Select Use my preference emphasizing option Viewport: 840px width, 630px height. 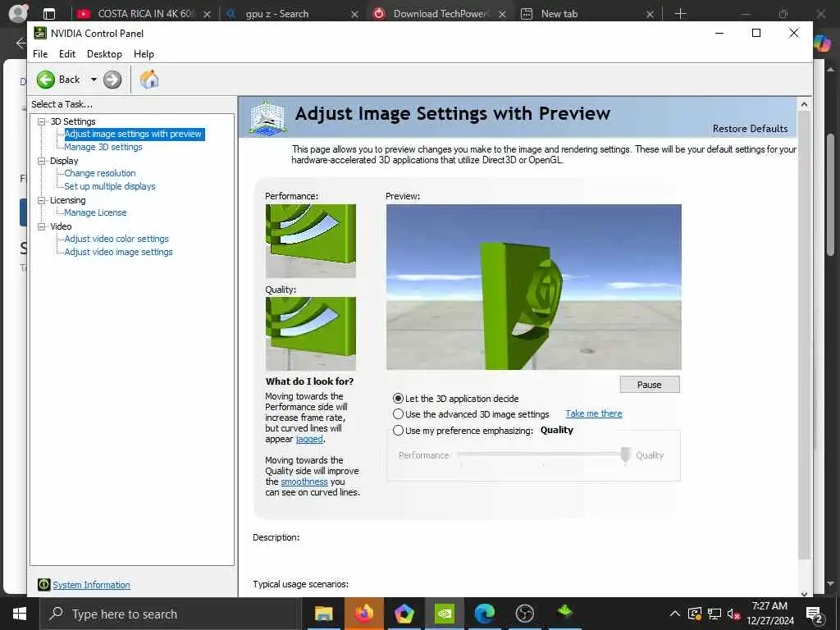tap(398, 430)
